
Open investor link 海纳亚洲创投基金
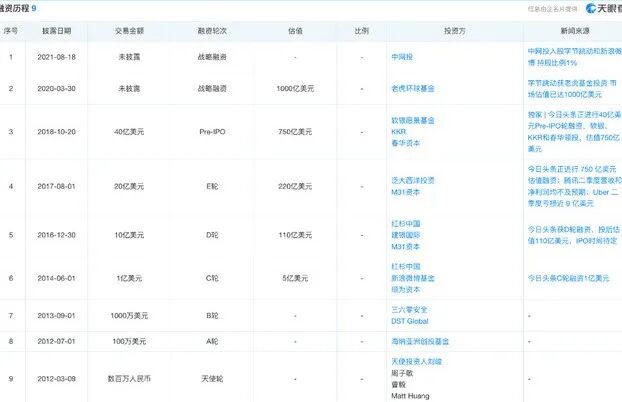tap(420, 341)
